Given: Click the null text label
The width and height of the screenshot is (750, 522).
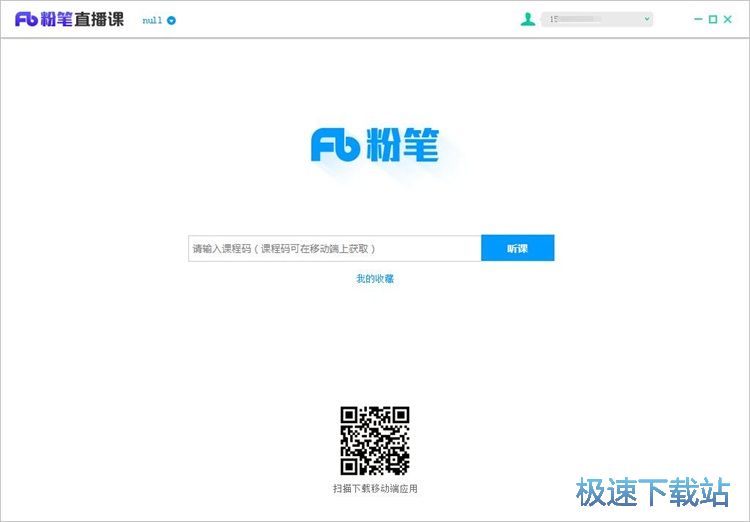Looking at the screenshot, I should point(152,20).
